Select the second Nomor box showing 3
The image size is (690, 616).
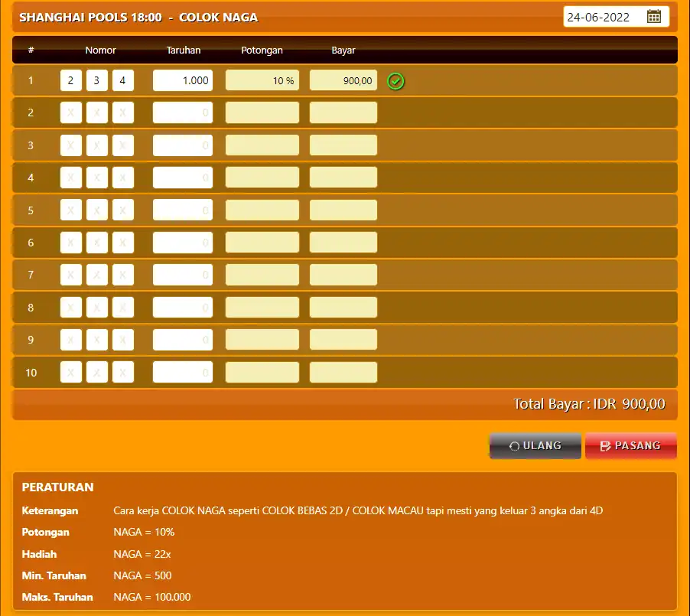pos(97,80)
